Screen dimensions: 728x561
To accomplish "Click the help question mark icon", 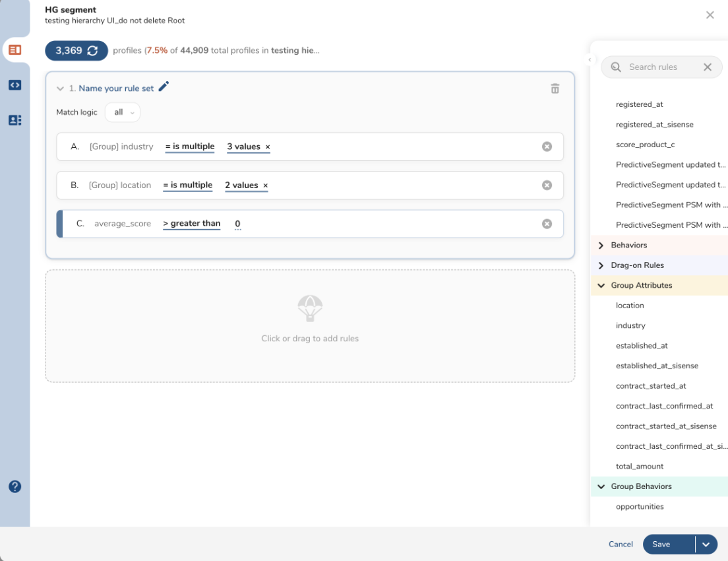I will point(15,486).
